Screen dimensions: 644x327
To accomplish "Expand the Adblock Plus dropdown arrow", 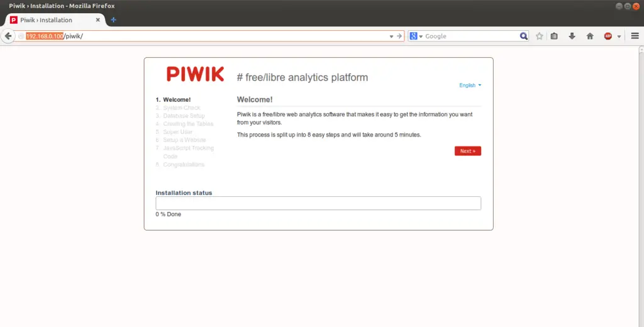I will [619, 36].
